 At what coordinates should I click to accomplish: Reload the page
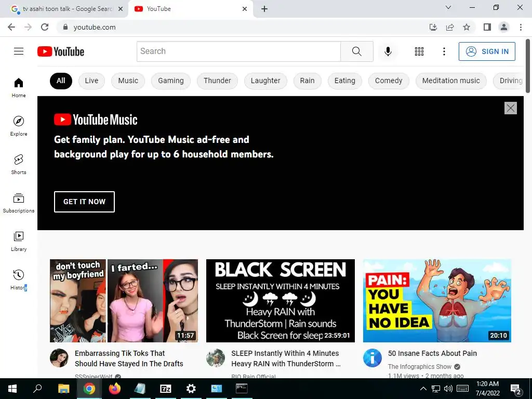coord(45,27)
